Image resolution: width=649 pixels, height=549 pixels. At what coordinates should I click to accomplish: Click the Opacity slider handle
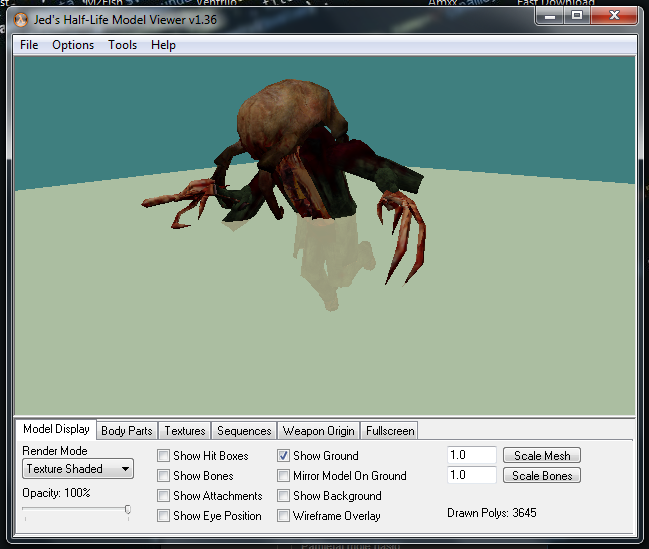(x=128, y=509)
